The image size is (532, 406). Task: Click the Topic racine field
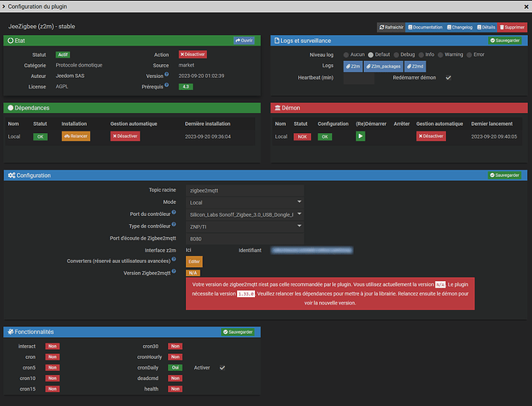pyautogui.click(x=244, y=191)
